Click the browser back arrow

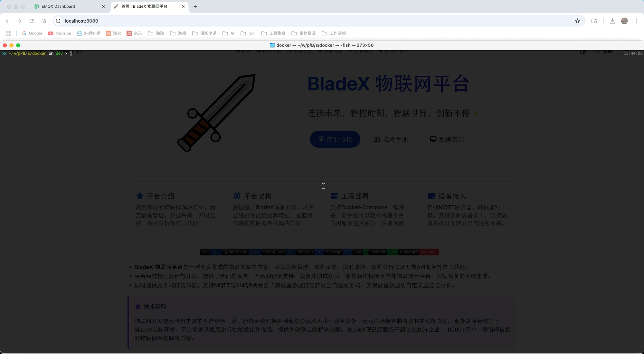[x=7, y=21]
